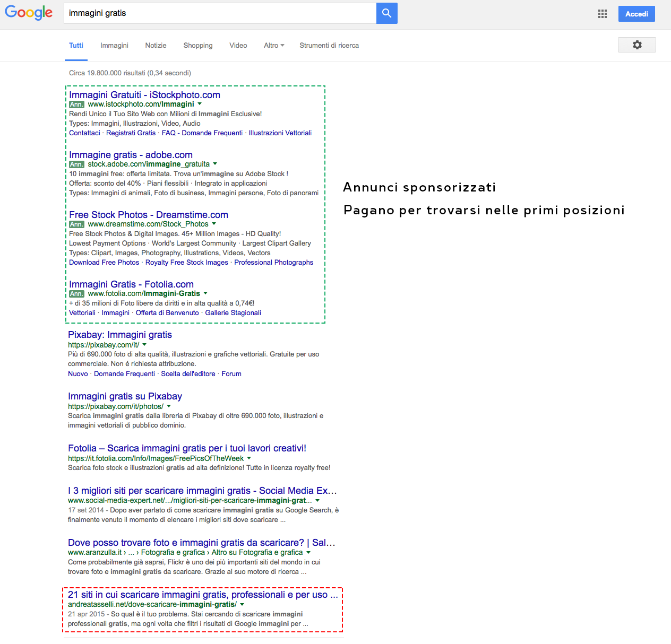Open 'Free Stock Photos - Dreamstime.com' ad

[x=149, y=215]
